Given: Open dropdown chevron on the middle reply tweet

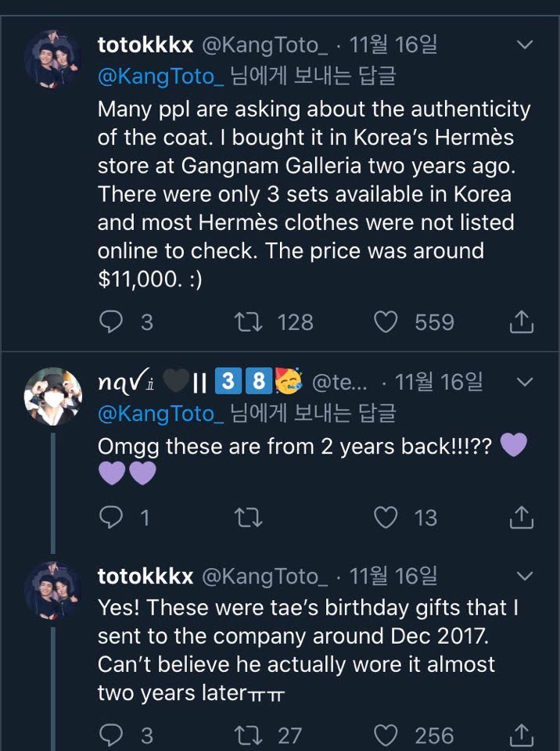Looking at the screenshot, I should pos(526,383).
